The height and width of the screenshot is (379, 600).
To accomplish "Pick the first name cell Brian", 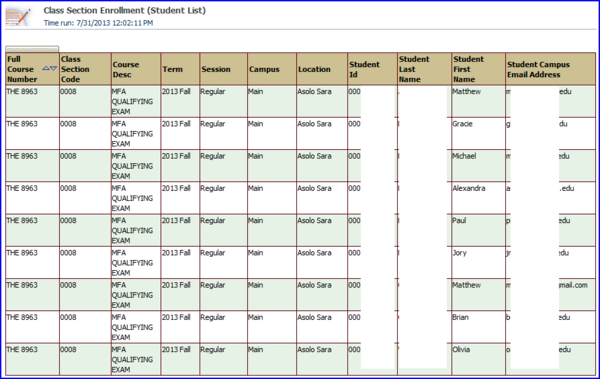I will coord(478,327).
